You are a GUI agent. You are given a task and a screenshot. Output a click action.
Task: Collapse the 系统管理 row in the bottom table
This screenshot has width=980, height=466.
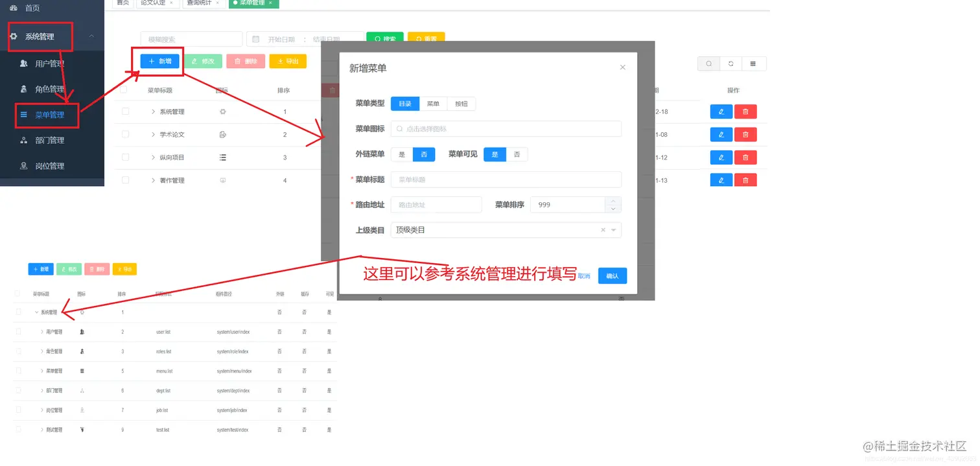pos(36,312)
